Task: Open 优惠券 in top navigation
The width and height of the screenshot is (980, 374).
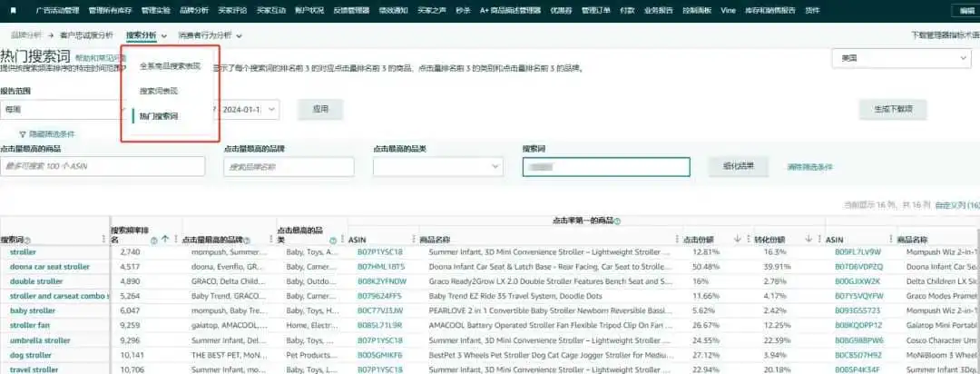Action: [562, 11]
